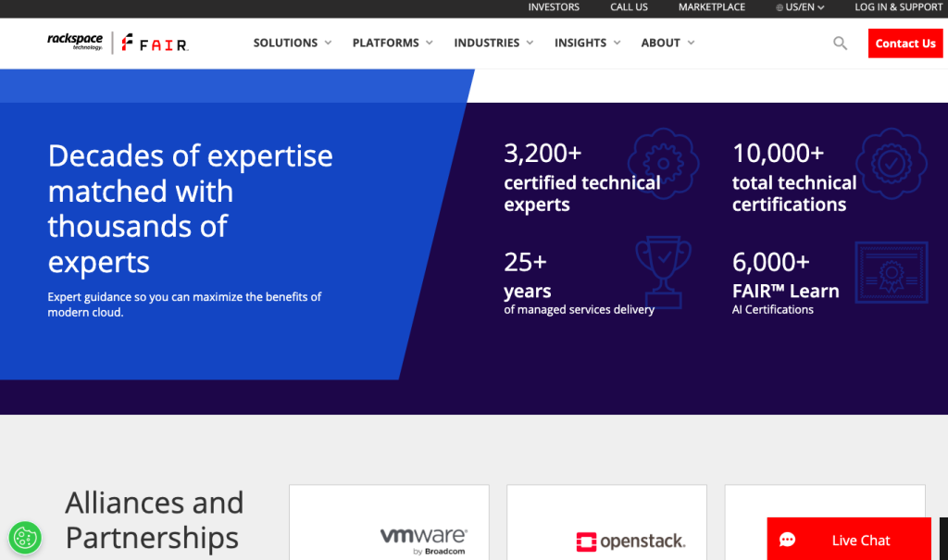Click the red Contact Us button
This screenshot has height=560, width=948.
(905, 44)
